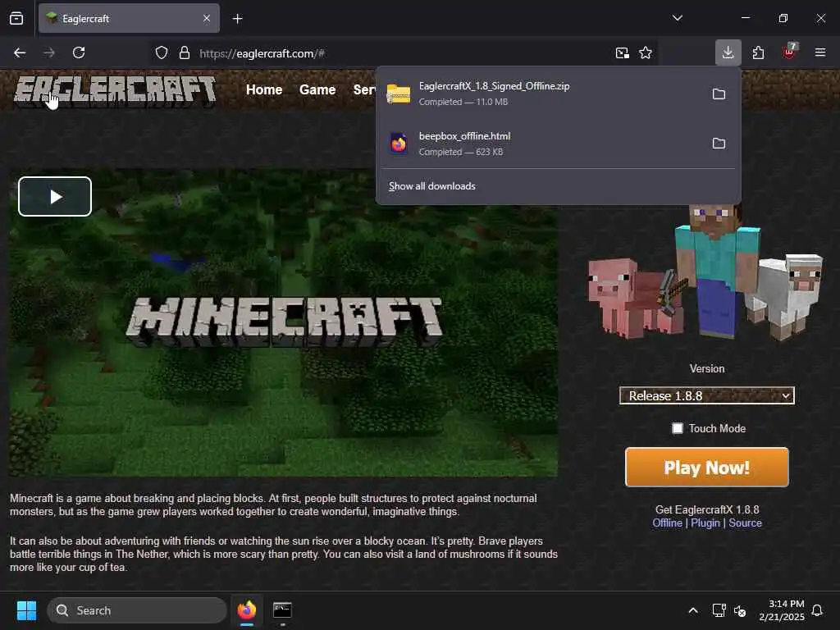Go back one page
This screenshot has width=840, height=630.
tap(20, 52)
